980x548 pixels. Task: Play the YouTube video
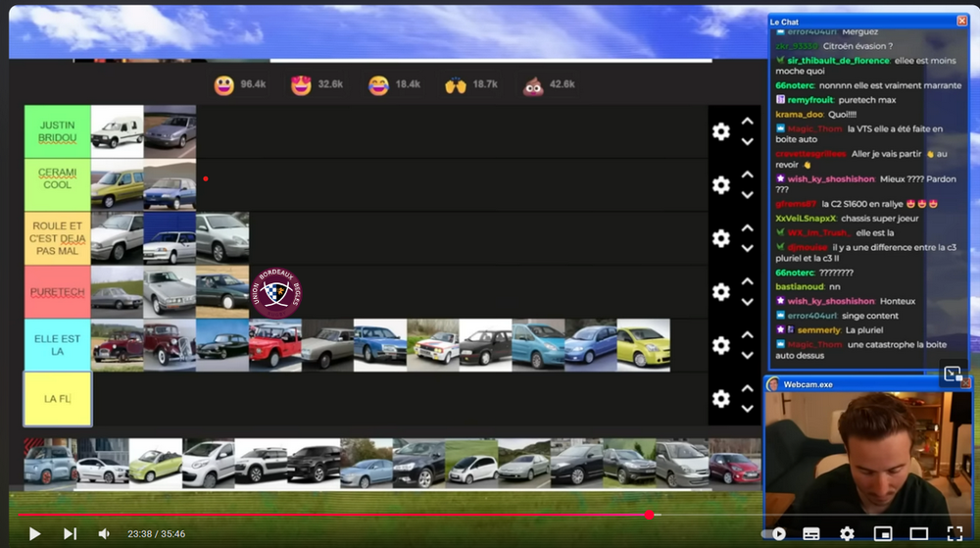35,533
